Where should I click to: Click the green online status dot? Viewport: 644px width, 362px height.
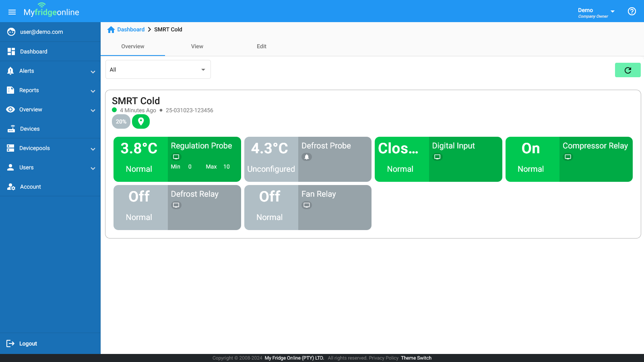(114, 110)
